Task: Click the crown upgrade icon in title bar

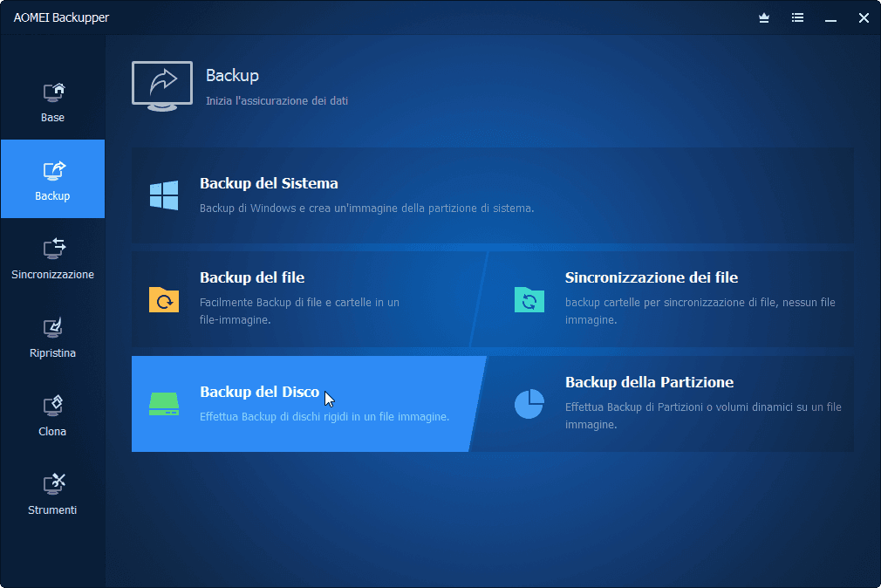Action: 764,18
